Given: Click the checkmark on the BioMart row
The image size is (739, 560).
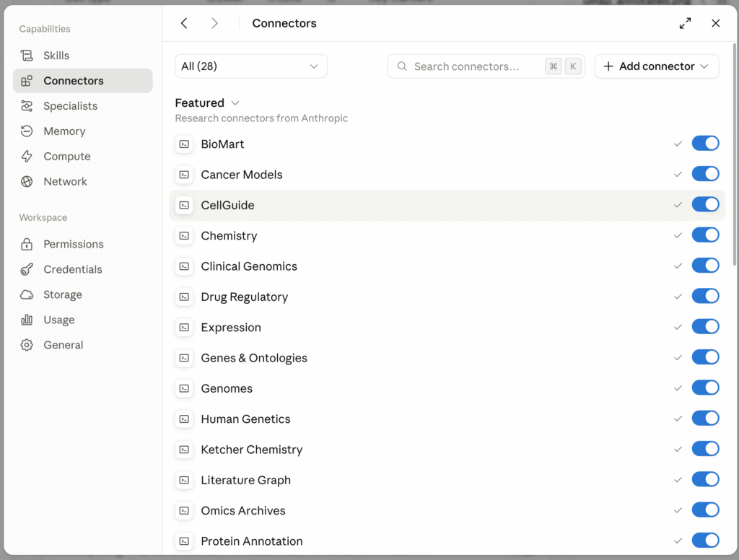Looking at the screenshot, I should pyautogui.click(x=678, y=144).
